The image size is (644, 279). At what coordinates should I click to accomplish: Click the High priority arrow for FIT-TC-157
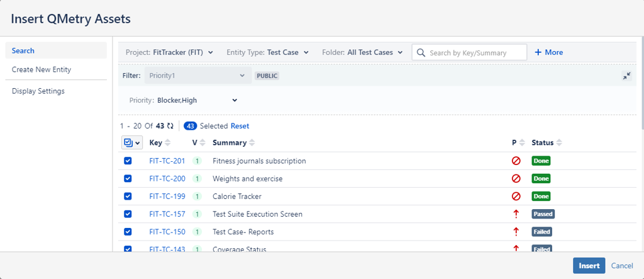pos(516,214)
